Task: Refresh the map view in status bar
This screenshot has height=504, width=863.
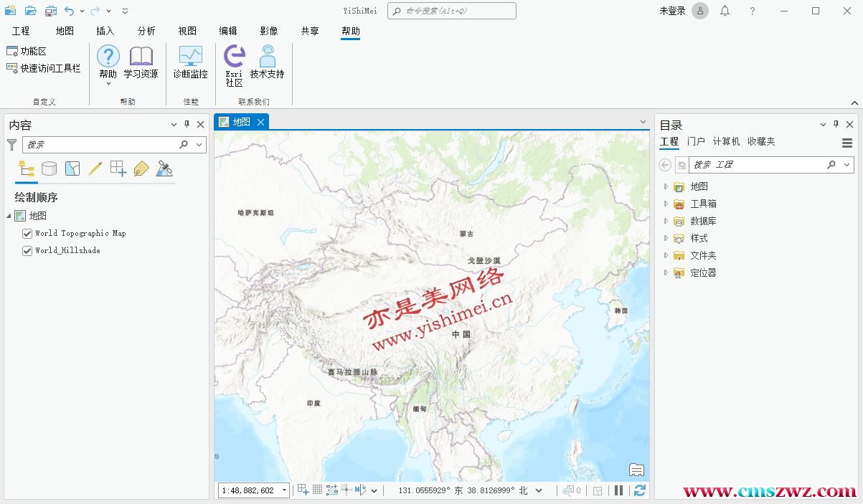Action: [639, 490]
